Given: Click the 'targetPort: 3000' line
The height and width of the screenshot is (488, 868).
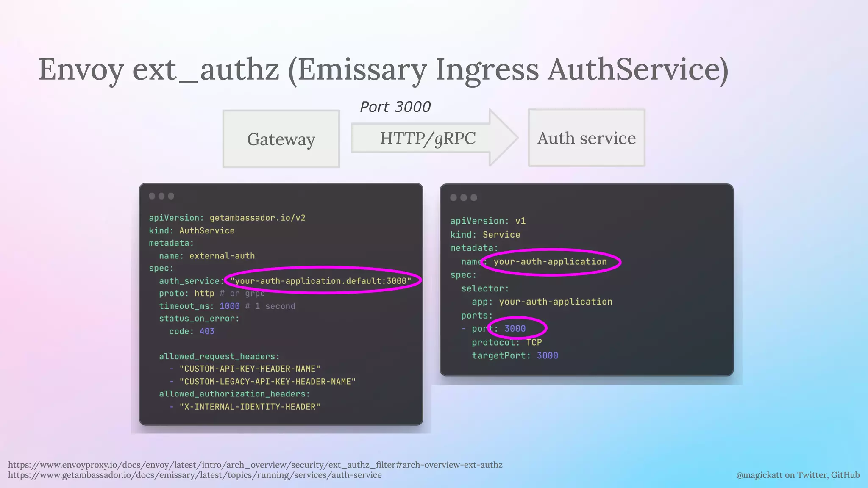Looking at the screenshot, I should point(515,355).
